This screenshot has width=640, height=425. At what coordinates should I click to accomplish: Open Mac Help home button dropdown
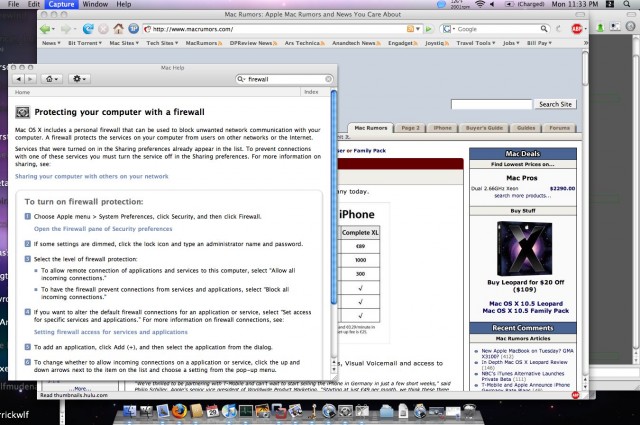(52, 79)
